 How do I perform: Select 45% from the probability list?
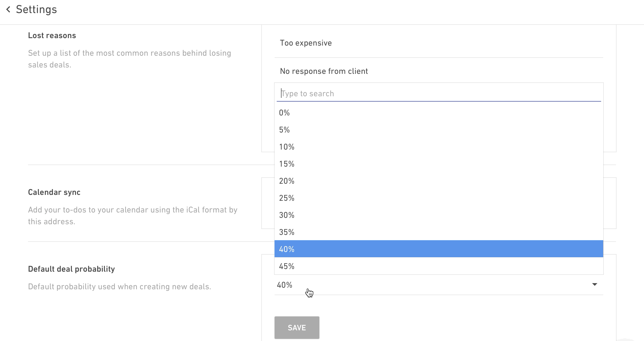(439, 266)
